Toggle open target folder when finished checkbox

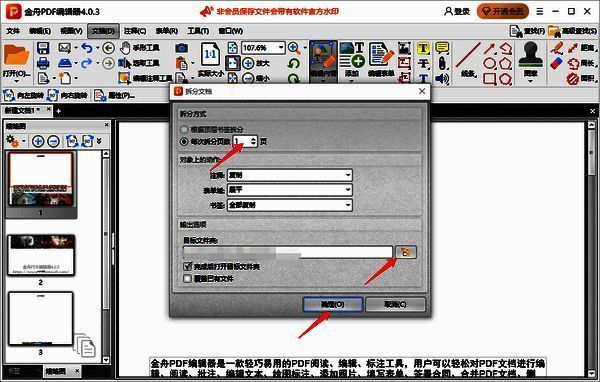coord(188,266)
